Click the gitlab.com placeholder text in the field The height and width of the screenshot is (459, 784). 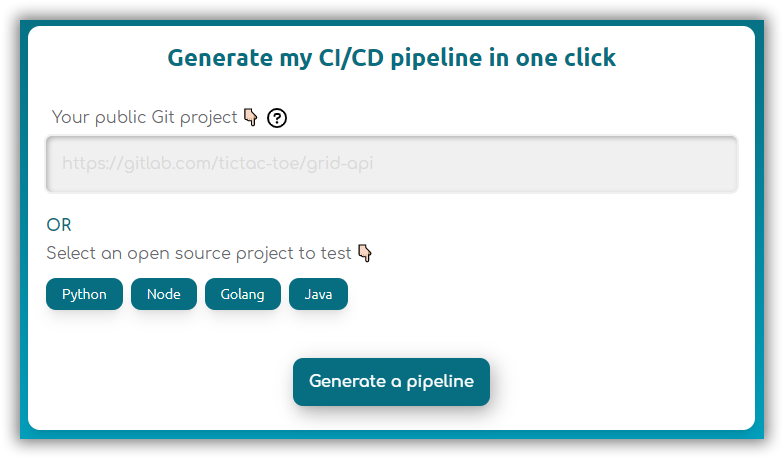[218, 163]
